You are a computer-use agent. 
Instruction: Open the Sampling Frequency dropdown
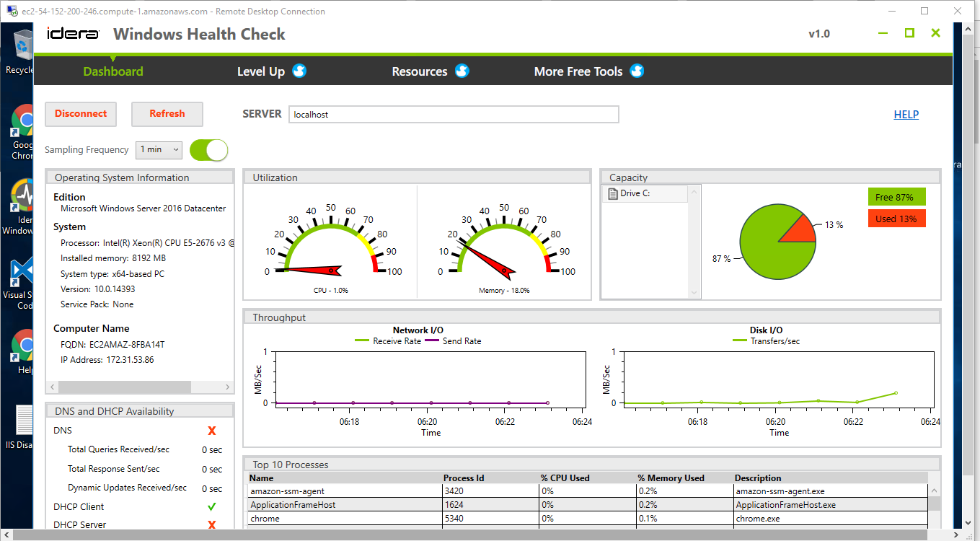pyautogui.click(x=160, y=149)
